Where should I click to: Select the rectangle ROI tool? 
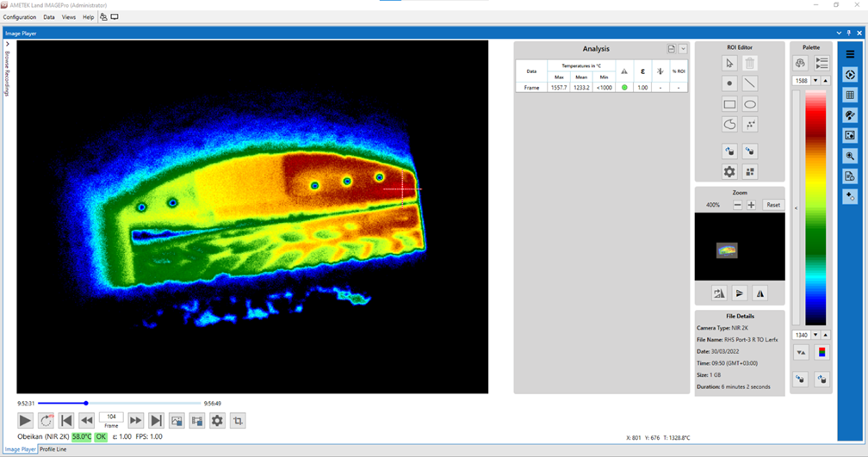729,104
